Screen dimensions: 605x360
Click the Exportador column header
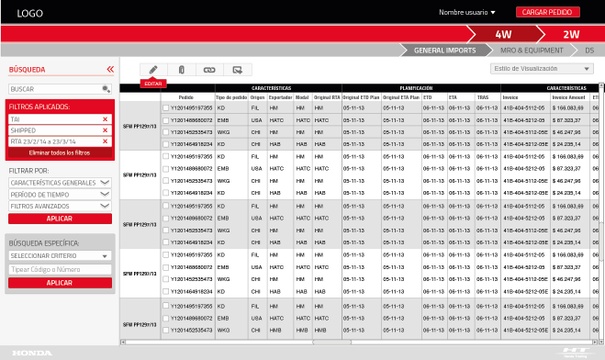tap(281, 97)
